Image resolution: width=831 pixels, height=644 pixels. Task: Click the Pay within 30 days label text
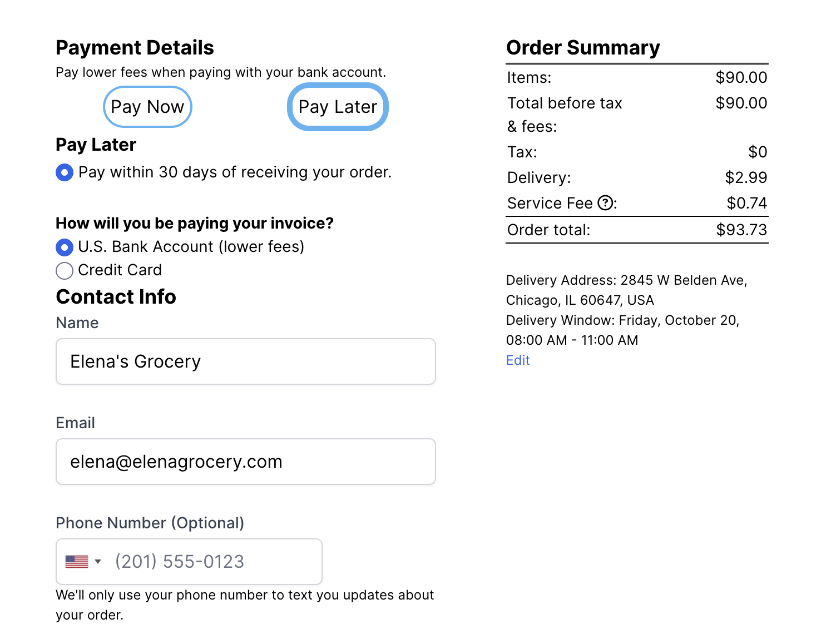pyautogui.click(x=235, y=172)
